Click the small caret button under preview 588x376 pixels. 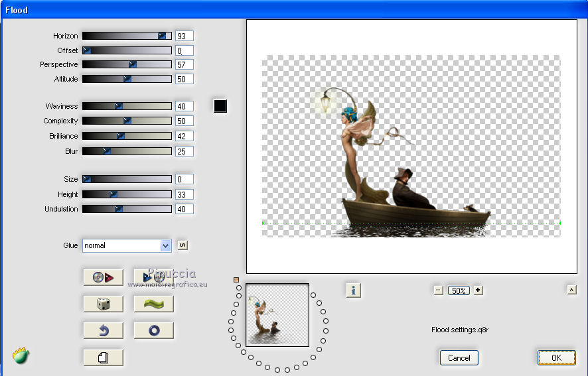pyautogui.click(x=571, y=289)
